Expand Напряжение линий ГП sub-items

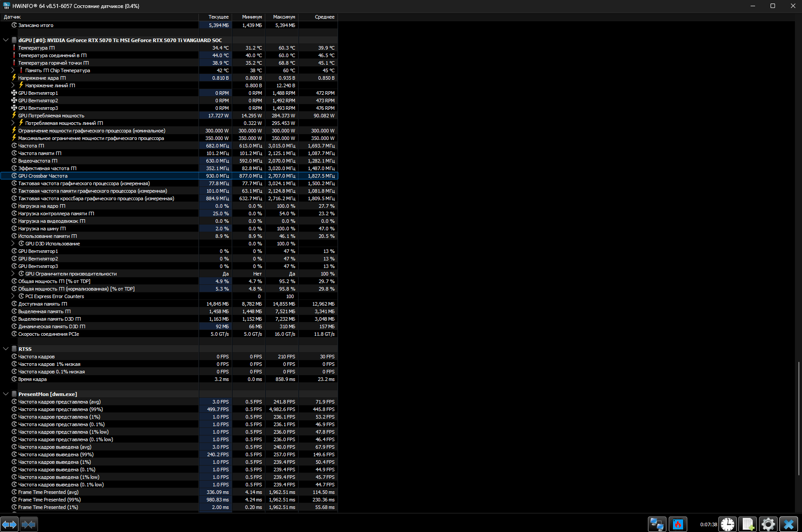pyautogui.click(x=13, y=85)
